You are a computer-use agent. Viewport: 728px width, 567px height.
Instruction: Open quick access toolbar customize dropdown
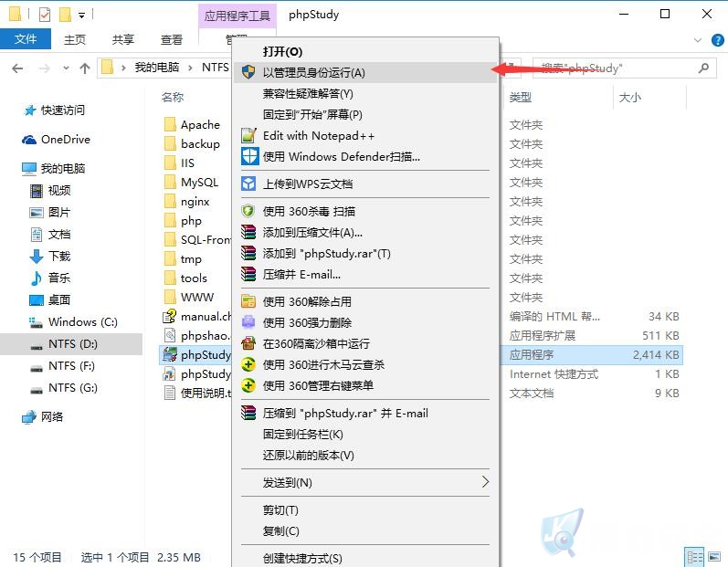click(81, 16)
